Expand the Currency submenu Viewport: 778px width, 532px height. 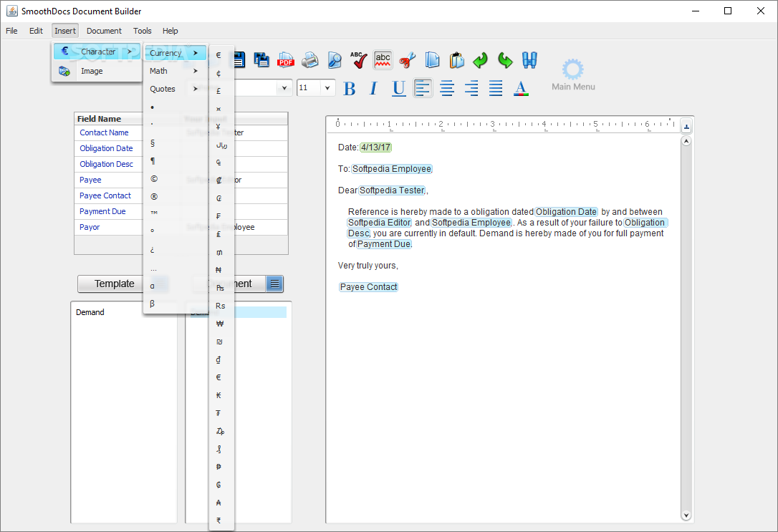pos(175,52)
